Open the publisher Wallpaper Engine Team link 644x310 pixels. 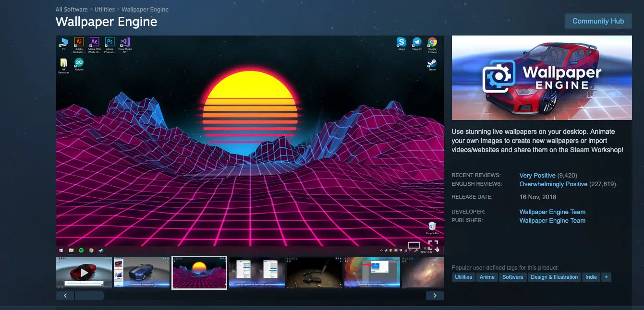tap(552, 221)
